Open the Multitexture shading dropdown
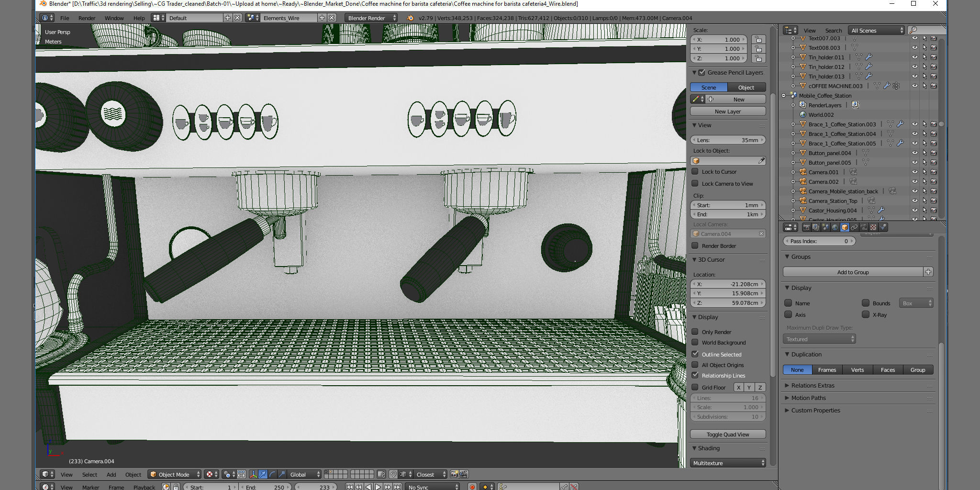This screenshot has height=490, width=980. click(x=728, y=463)
